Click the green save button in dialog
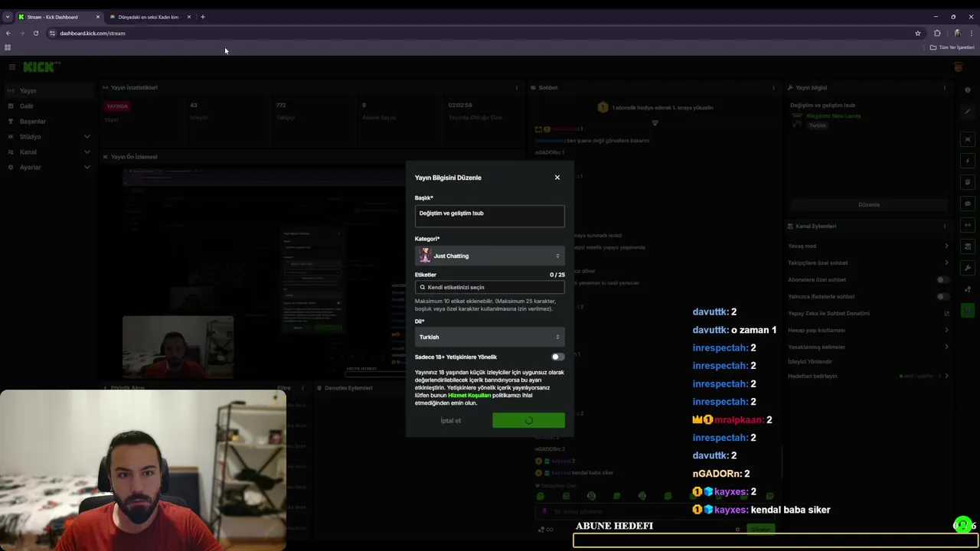This screenshot has height=551, width=980. coord(528,420)
